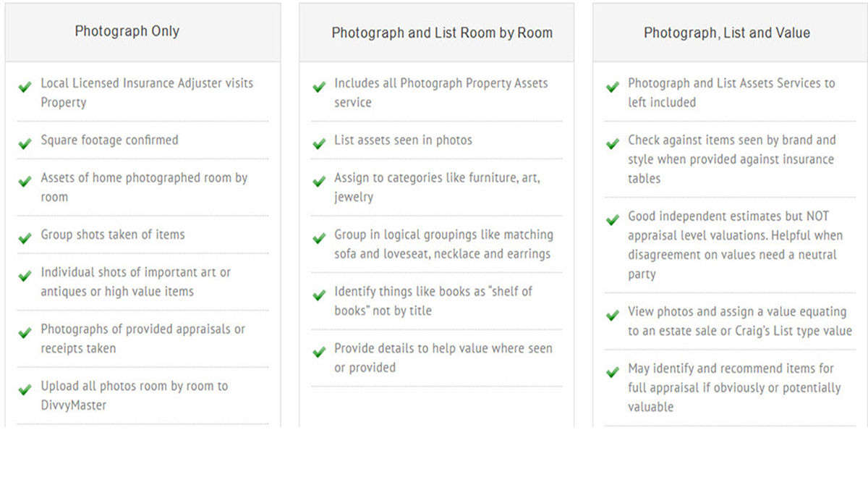The height and width of the screenshot is (498, 868).
Task: Click Group in logical groupings item text
Action: [x=443, y=244]
